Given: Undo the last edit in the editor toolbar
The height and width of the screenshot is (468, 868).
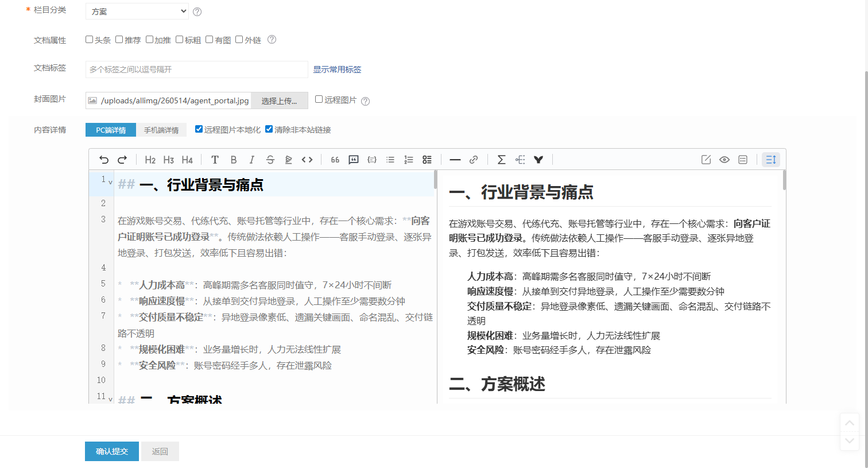Looking at the screenshot, I should (104, 160).
